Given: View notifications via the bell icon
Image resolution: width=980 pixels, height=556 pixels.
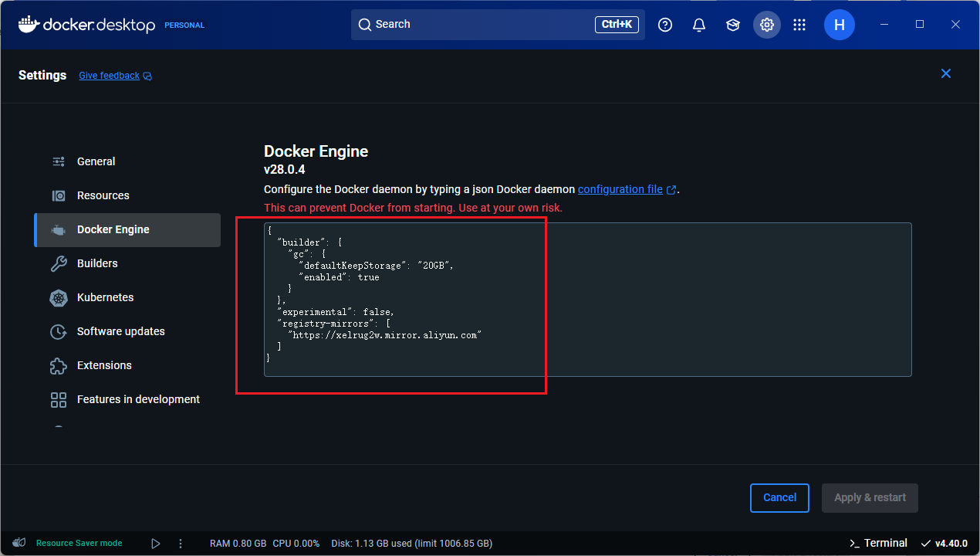Looking at the screenshot, I should coord(699,24).
